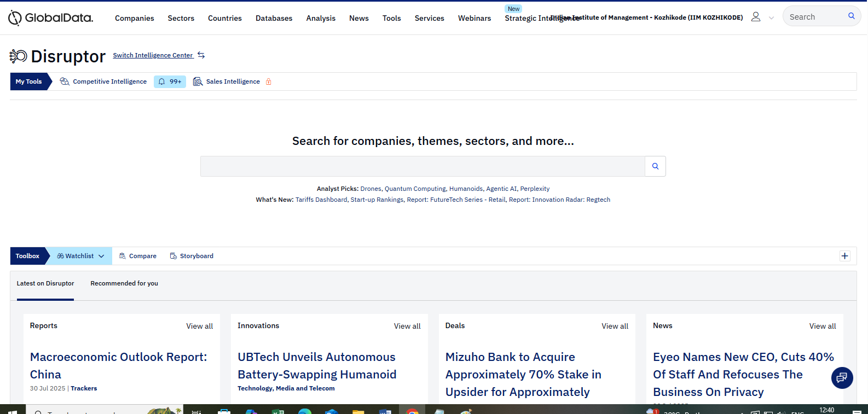Click View all in Reports card
Image resolution: width=868 pixels, height=414 pixels.
coord(199,326)
